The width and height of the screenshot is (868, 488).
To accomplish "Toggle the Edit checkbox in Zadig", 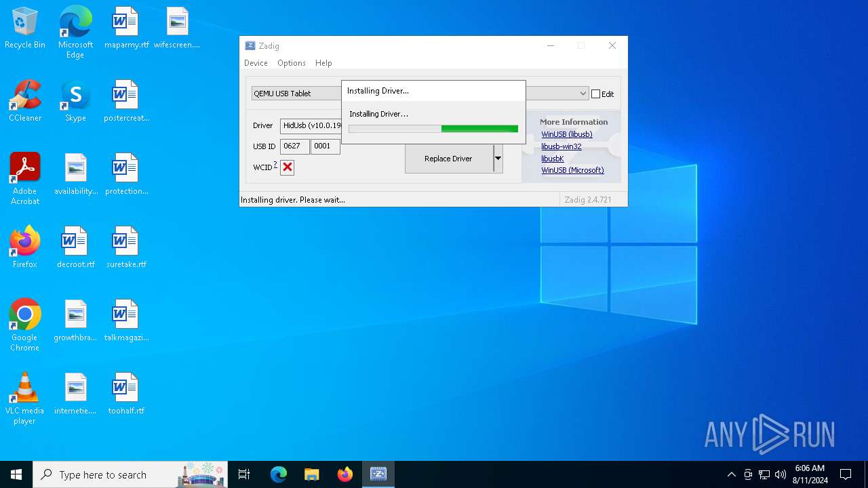I will [x=596, y=94].
